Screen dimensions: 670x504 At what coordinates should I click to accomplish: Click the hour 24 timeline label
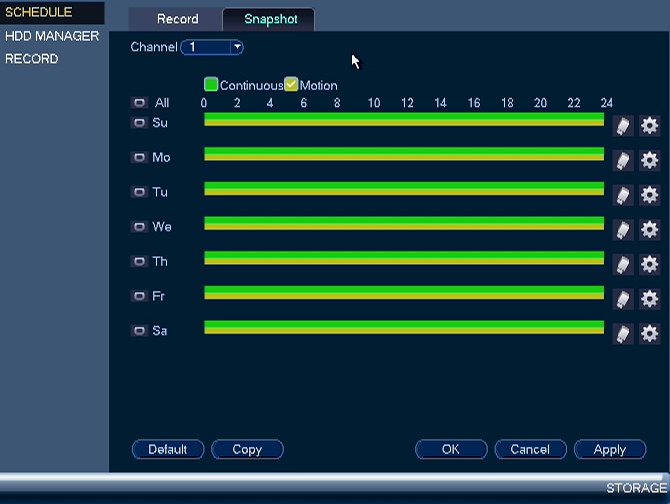click(x=607, y=103)
